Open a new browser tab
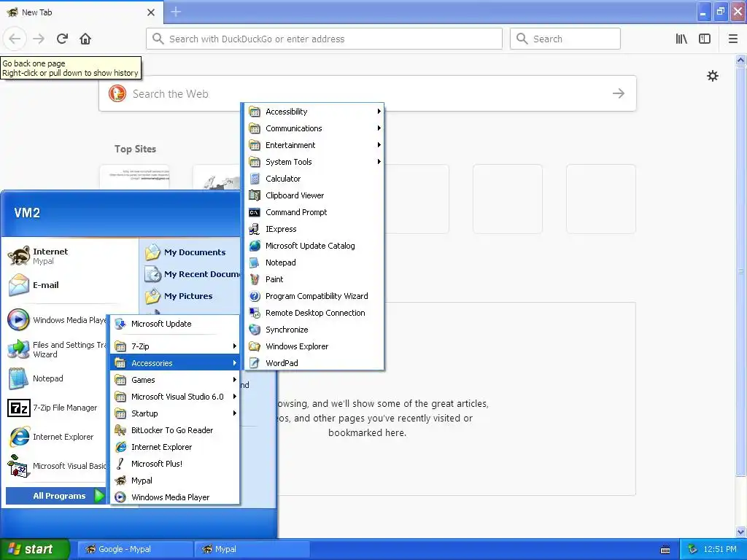 coord(176,12)
